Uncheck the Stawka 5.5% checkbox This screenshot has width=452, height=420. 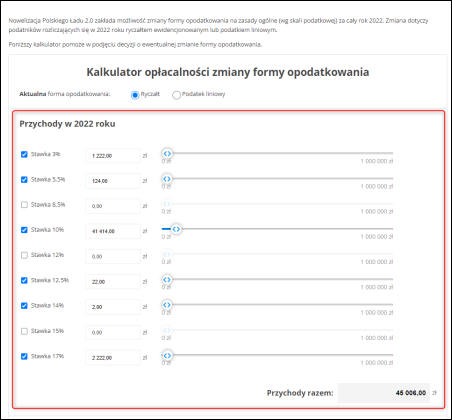[24, 180]
